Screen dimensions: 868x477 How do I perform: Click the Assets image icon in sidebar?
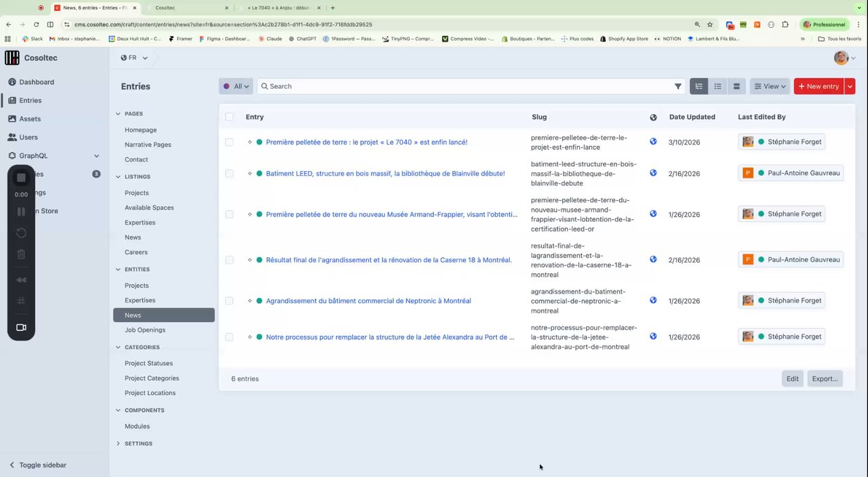pos(12,119)
